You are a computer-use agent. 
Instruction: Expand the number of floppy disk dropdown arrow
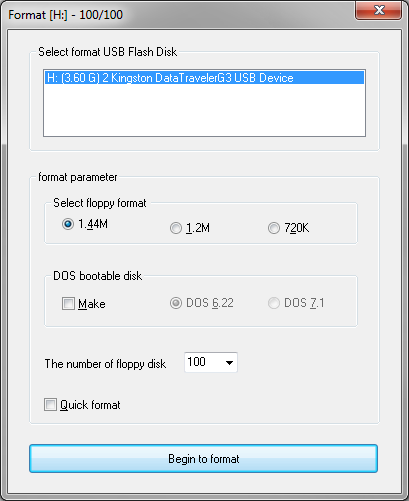coord(229,362)
